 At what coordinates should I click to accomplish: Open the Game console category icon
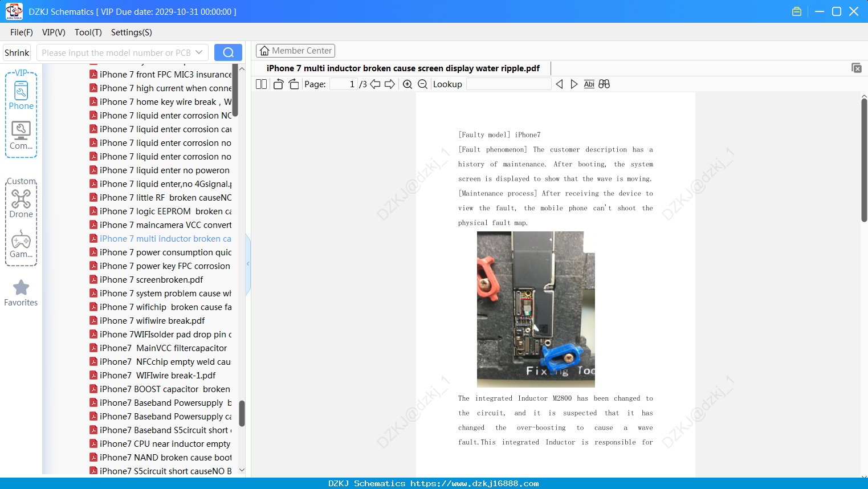21,239
